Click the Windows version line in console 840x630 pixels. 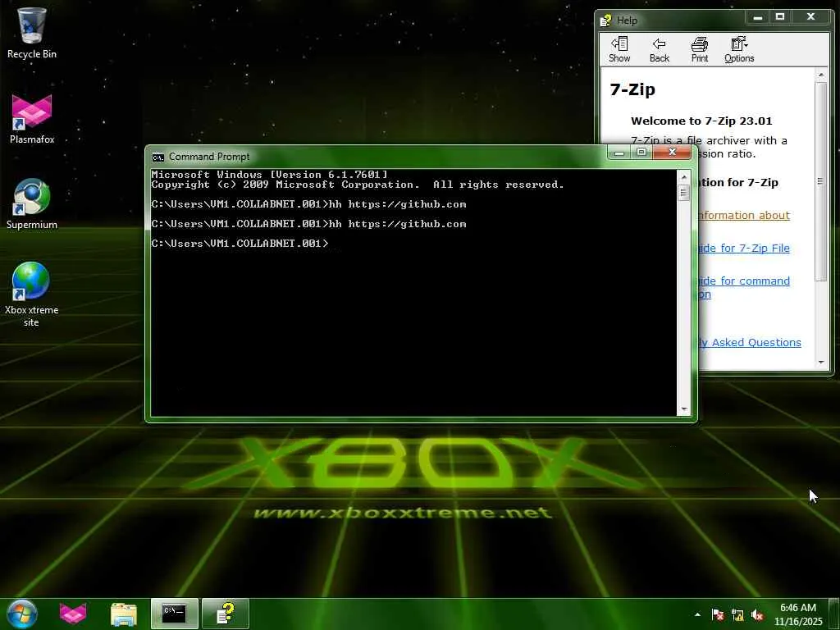tap(269, 175)
